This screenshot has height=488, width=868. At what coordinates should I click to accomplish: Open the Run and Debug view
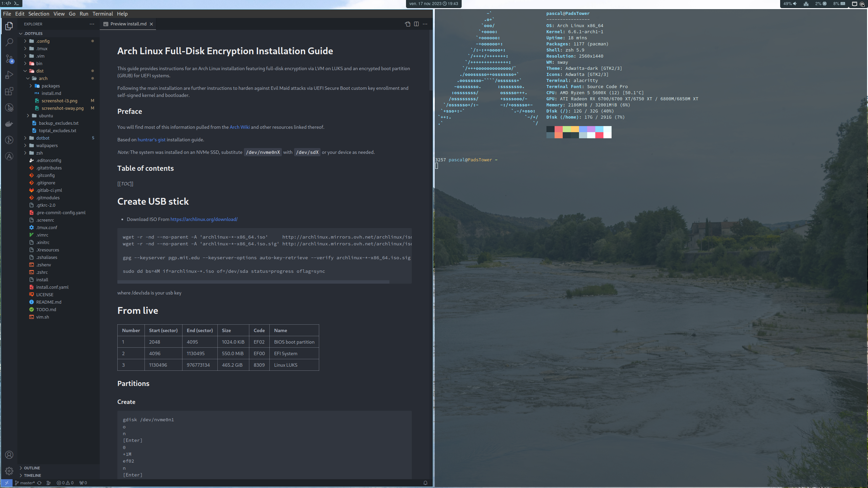pyautogui.click(x=9, y=75)
